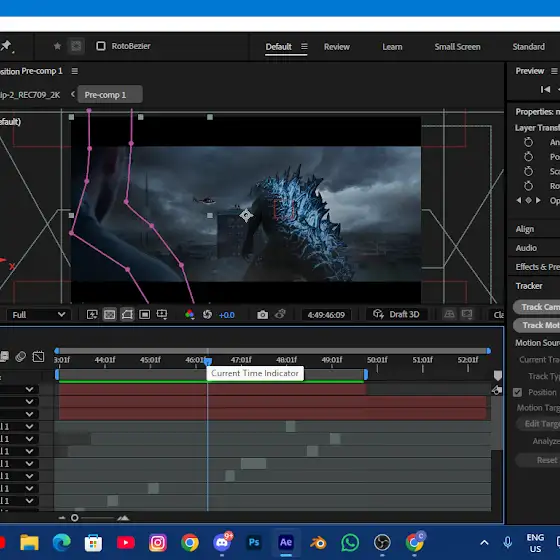Viewport: 560px width, 560px height.
Task: Click the Region of Interest button
Action: pos(144,315)
